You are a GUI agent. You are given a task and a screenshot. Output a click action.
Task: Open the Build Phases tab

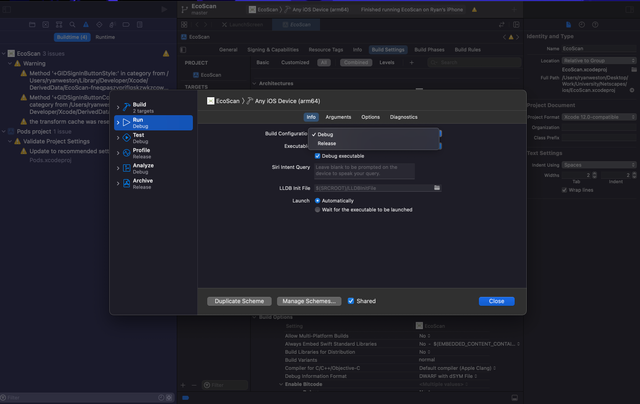429,50
